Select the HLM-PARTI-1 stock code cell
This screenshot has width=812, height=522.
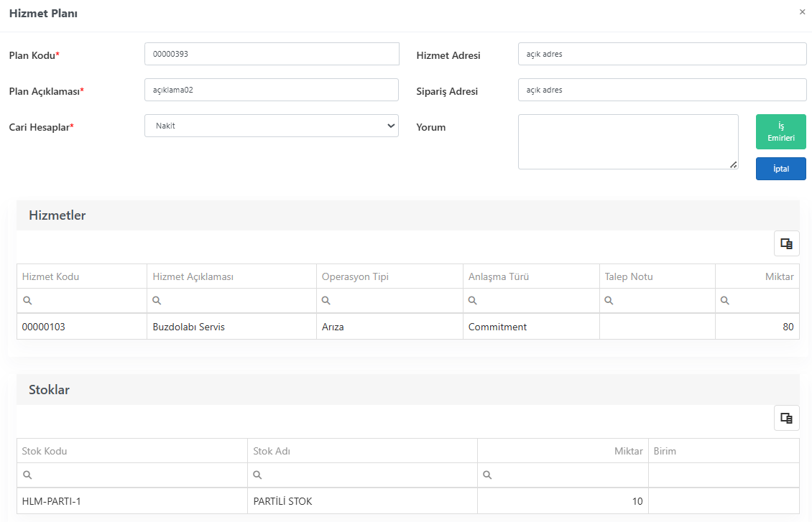[132, 500]
